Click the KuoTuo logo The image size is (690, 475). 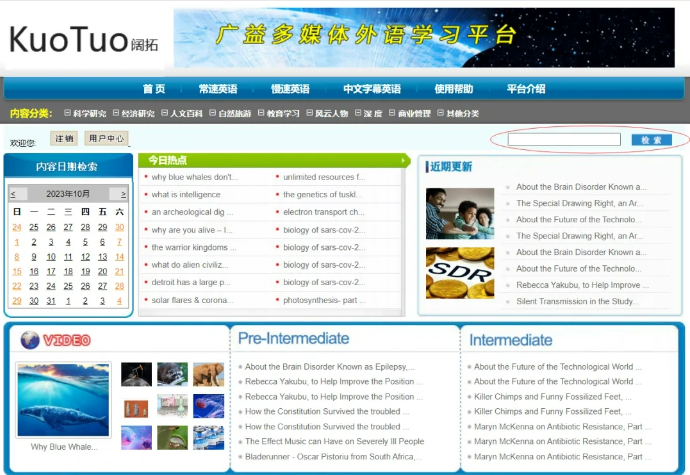click(x=83, y=40)
